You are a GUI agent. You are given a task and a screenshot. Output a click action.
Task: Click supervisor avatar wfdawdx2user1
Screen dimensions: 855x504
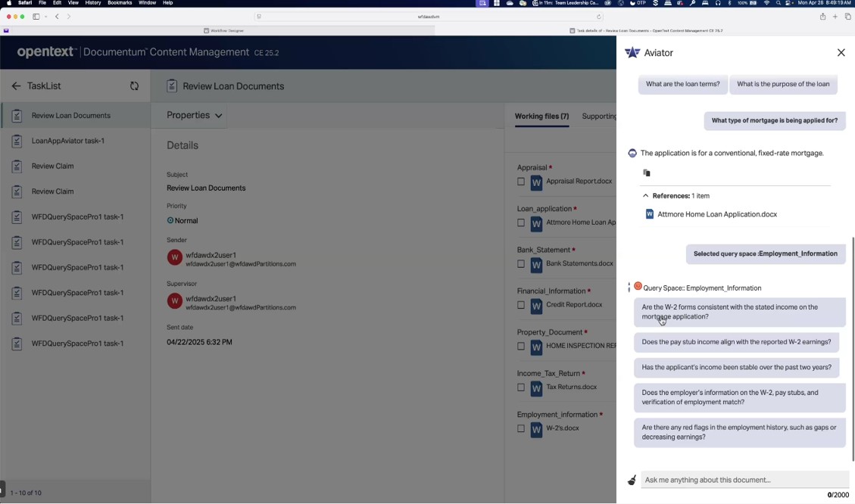coord(174,301)
